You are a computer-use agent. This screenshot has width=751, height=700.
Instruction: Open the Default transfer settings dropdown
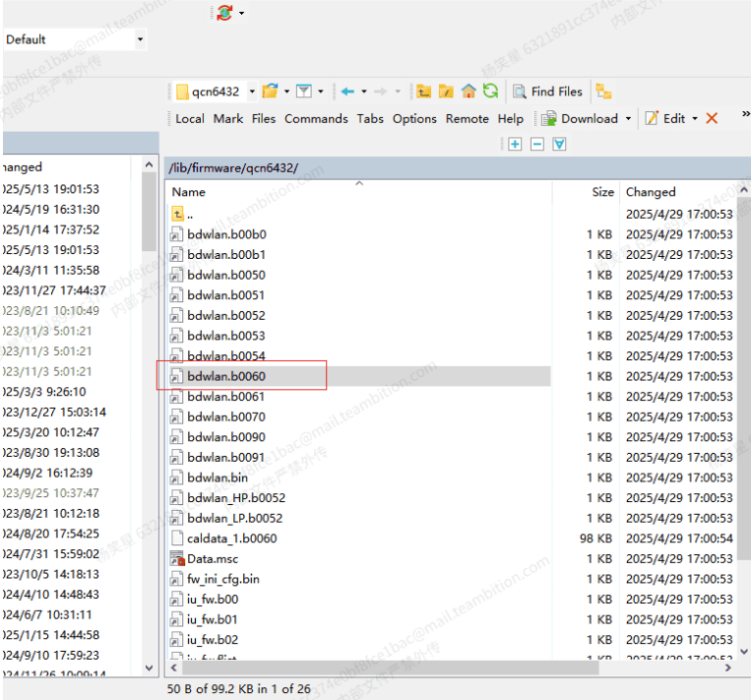[x=140, y=39]
